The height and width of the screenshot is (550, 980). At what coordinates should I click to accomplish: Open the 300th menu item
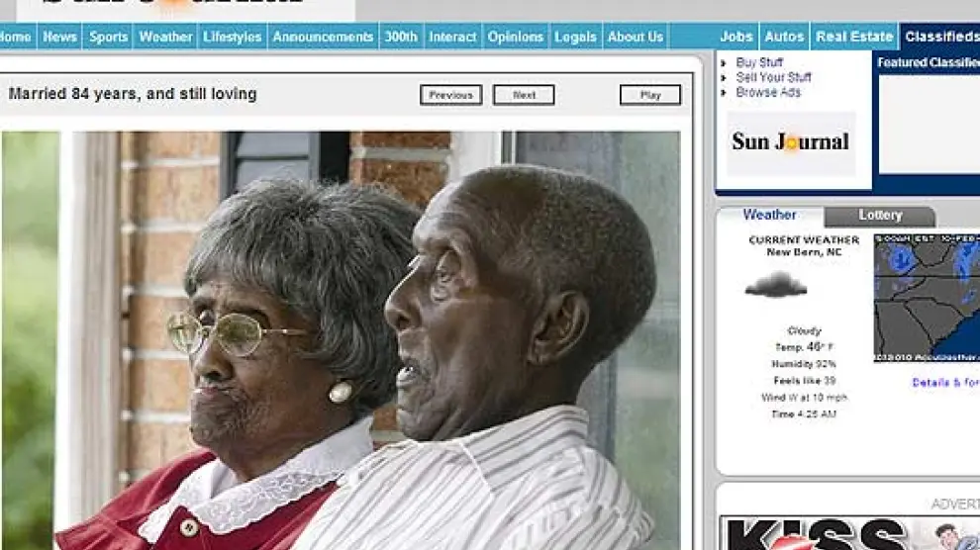point(401,37)
